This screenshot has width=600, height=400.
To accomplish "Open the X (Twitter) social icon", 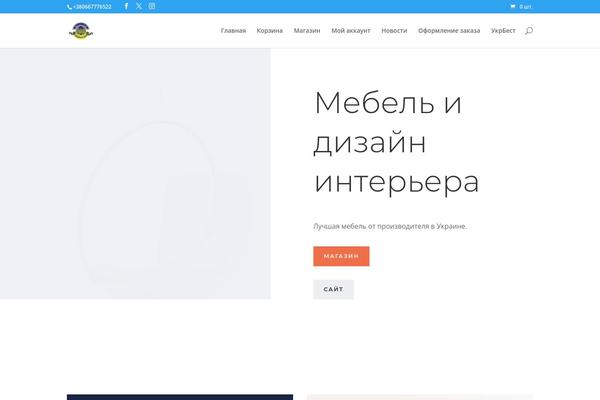I will click(x=139, y=6).
